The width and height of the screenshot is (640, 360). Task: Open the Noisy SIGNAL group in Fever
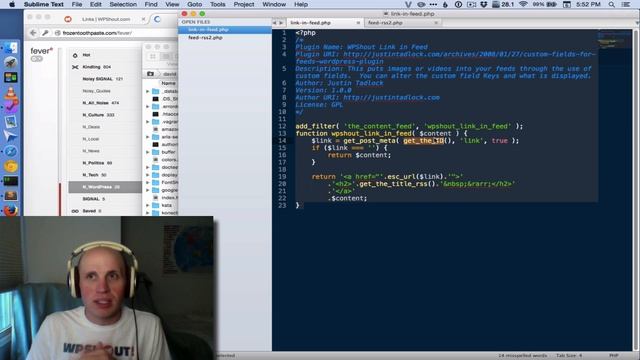[105, 79]
